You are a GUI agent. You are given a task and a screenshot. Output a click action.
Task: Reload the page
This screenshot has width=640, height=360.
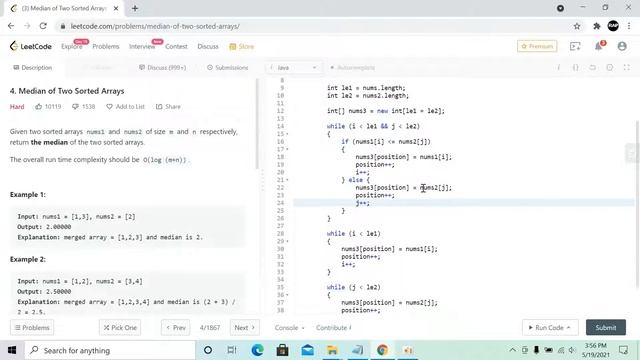click(43, 26)
